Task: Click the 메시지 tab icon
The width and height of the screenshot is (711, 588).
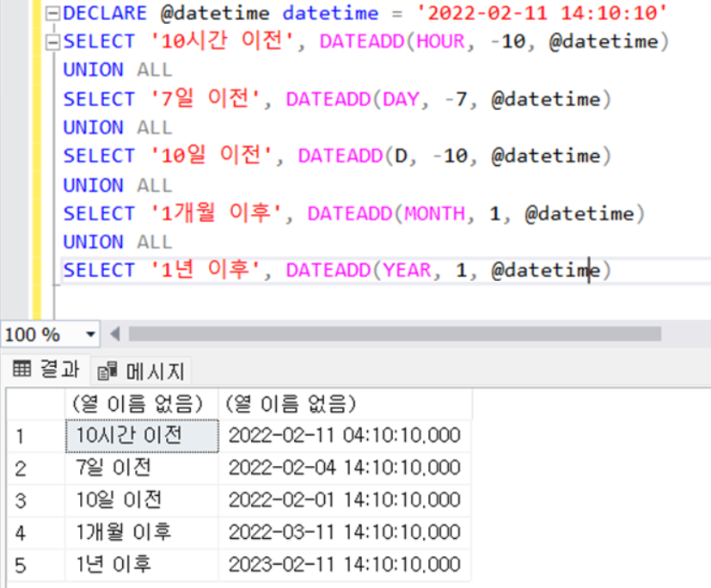Action: click(107, 371)
